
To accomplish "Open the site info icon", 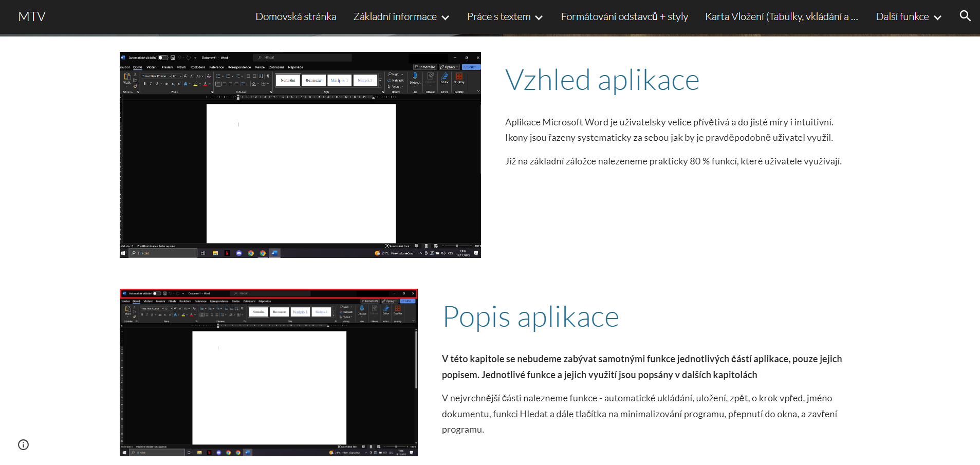I will [23, 444].
